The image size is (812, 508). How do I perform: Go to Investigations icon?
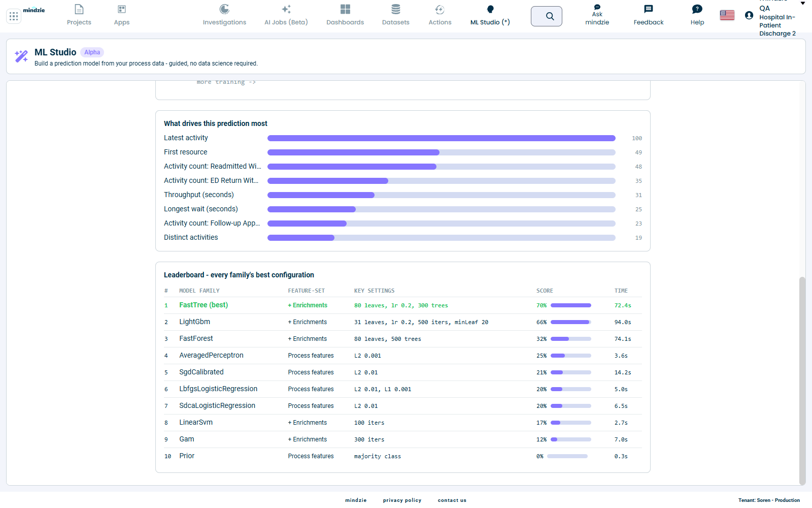[x=224, y=9]
